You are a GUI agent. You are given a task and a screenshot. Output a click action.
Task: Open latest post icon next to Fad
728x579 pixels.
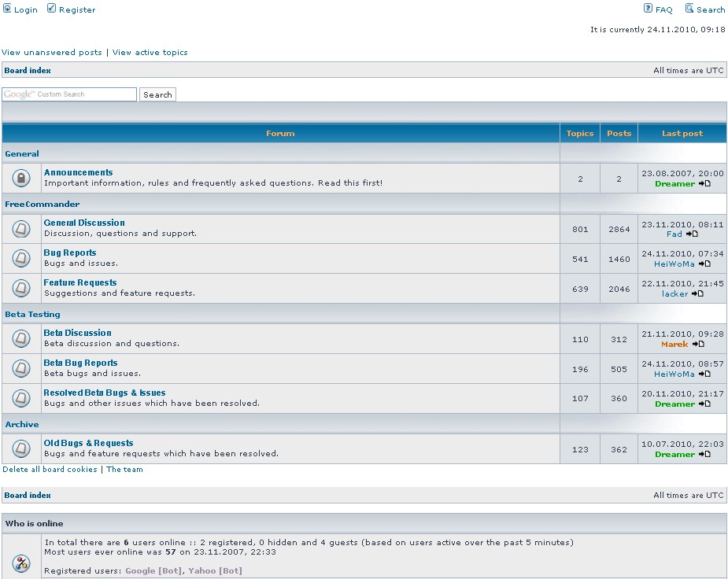[692, 234]
